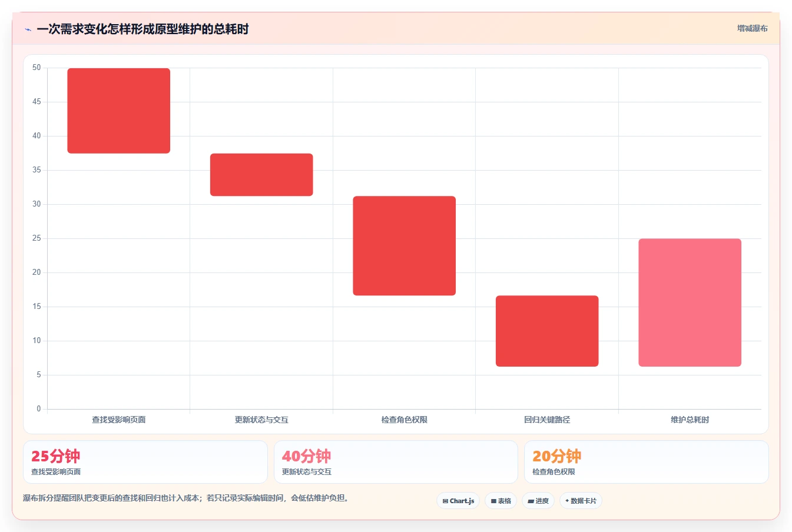This screenshot has height=532, width=792.
Task: Click the 增减瀑布 tag in the header
Action: point(753,28)
